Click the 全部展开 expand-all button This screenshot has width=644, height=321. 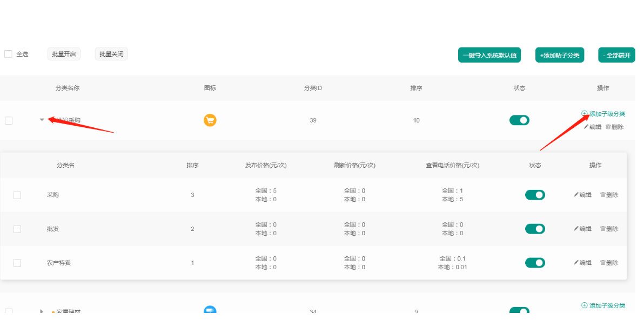point(616,55)
